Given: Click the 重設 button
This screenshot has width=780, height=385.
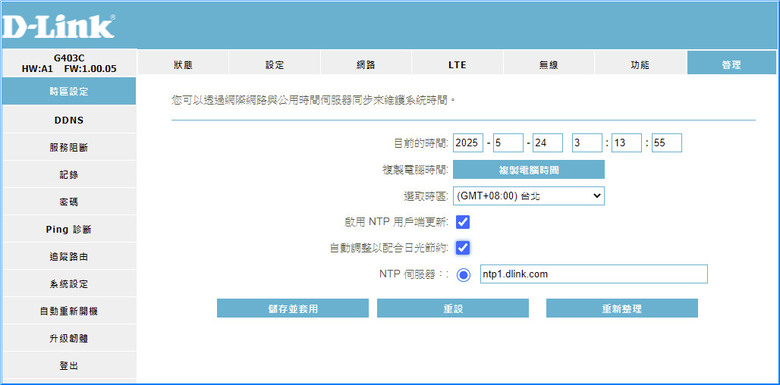Looking at the screenshot, I should tap(453, 308).
